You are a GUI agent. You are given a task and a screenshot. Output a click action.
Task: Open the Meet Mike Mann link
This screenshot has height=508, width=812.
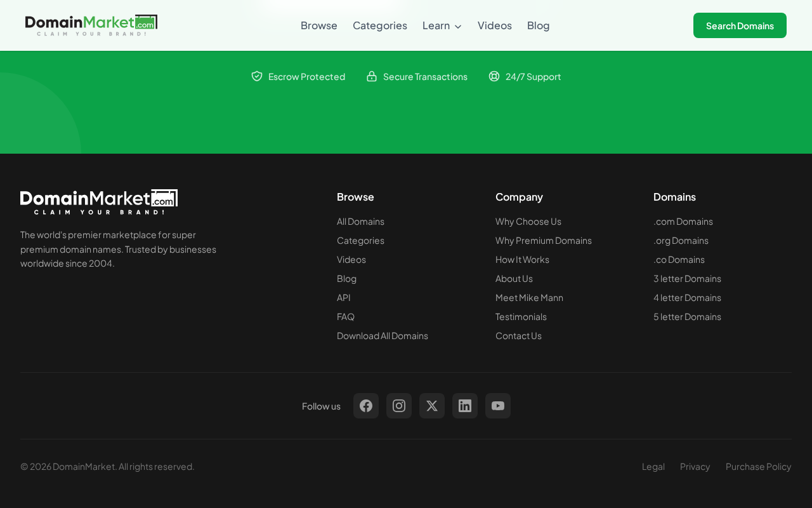(x=529, y=298)
